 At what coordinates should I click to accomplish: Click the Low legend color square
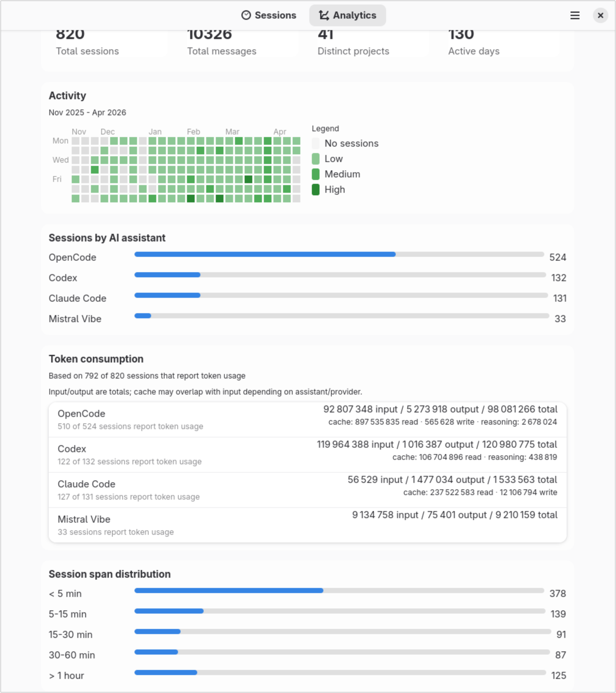(x=315, y=159)
